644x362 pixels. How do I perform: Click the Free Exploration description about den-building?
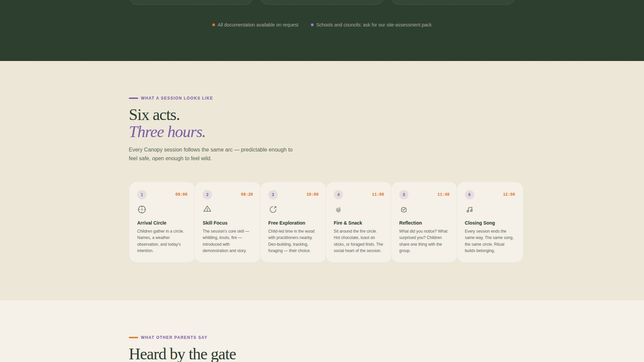(291, 241)
